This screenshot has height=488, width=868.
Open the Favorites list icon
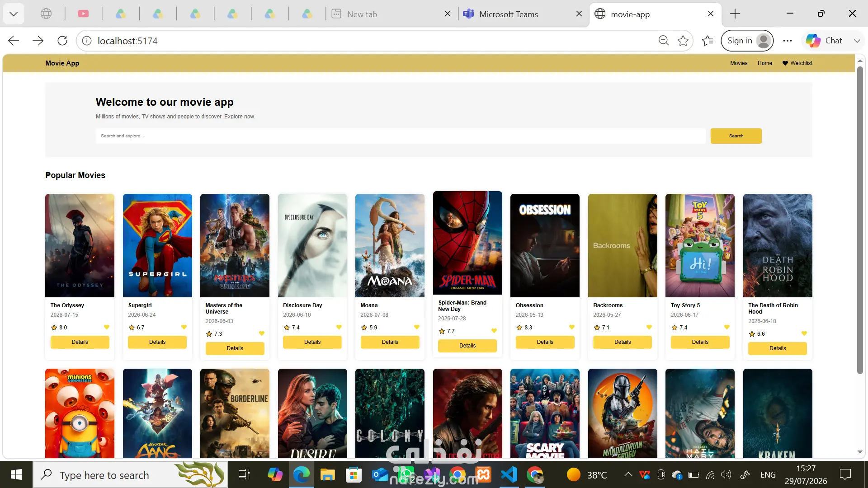coord(708,41)
